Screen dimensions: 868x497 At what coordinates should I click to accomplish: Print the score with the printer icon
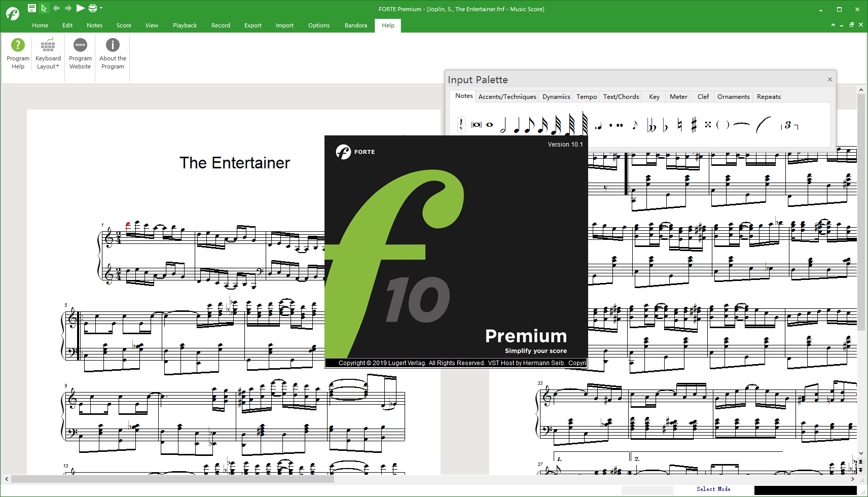(93, 8)
